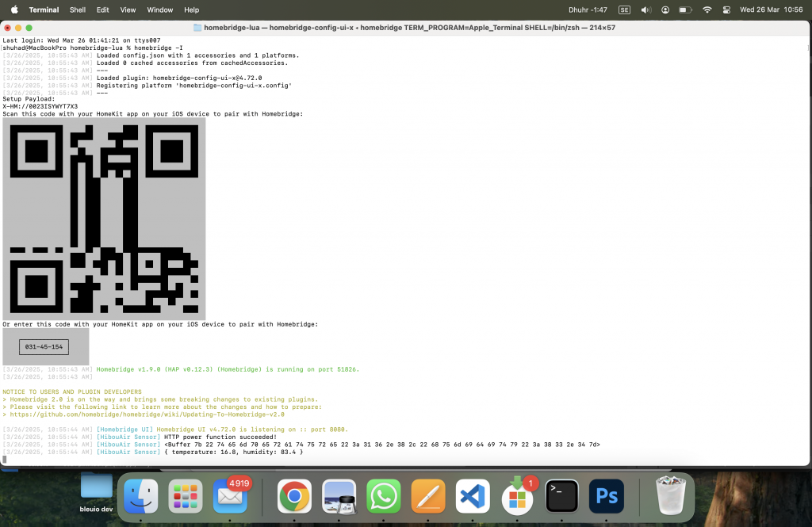Screen dimensions: 812x527
Task: Open the Terminal application menu
Action: tap(44, 10)
